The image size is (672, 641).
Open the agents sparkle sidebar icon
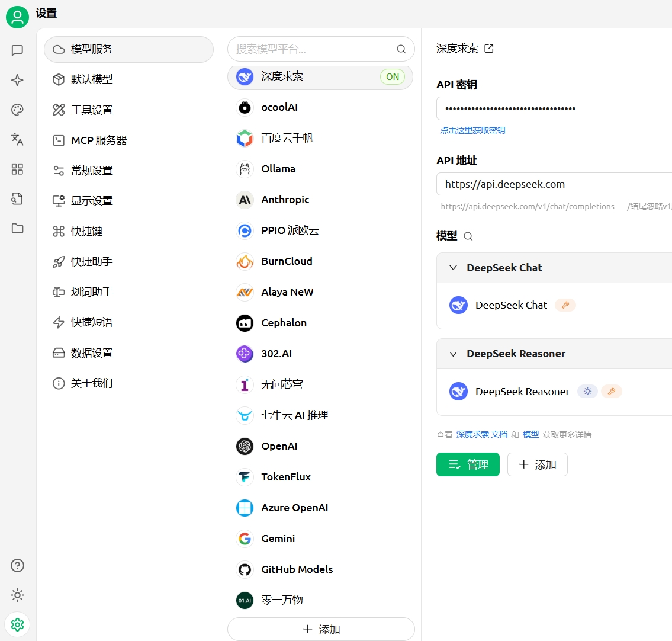pyautogui.click(x=17, y=80)
